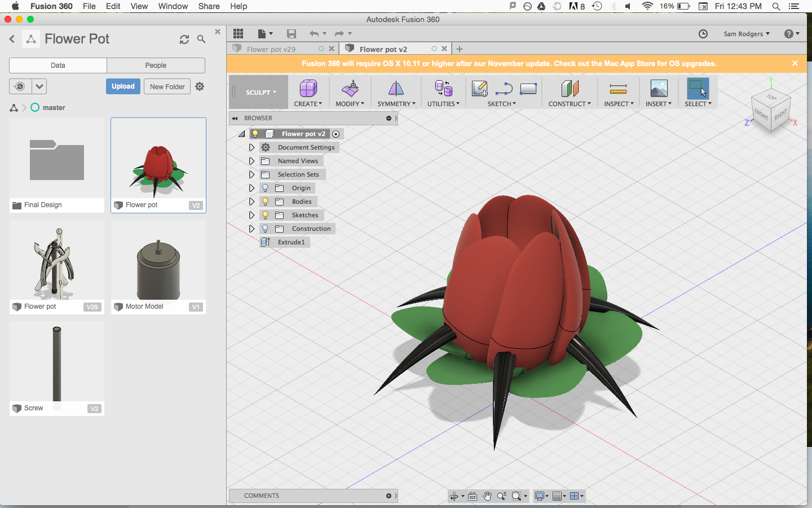Toggle visibility of Bodies folder
The height and width of the screenshot is (508, 812).
pyautogui.click(x=265, y=202)
